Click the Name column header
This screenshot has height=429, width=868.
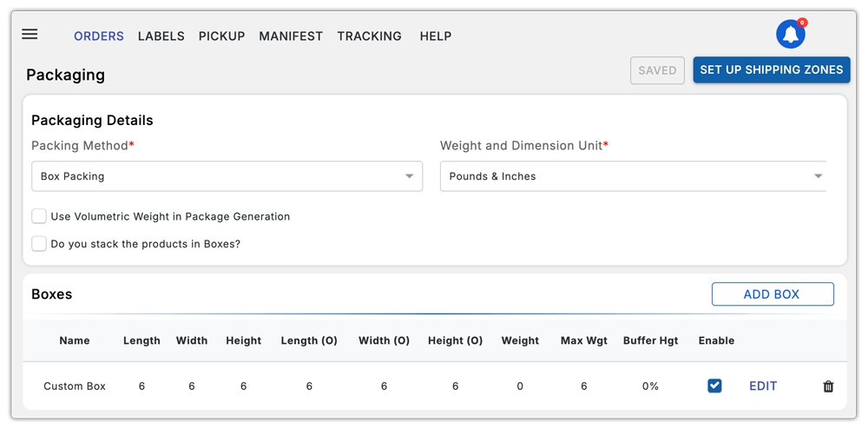(75, 340)
